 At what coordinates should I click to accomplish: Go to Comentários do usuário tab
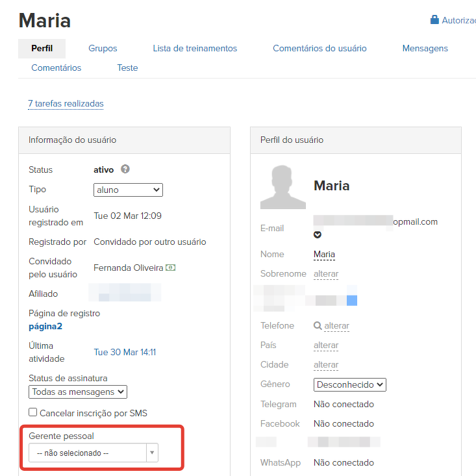319,49
